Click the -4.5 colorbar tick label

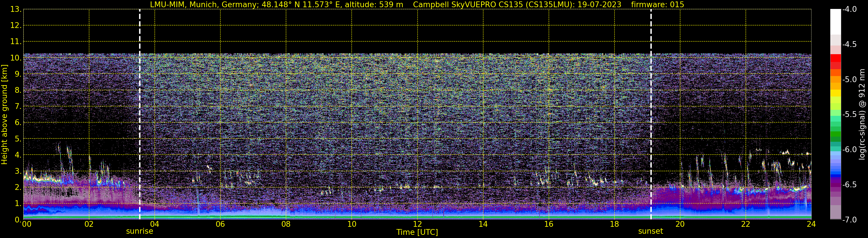[849, 44]
